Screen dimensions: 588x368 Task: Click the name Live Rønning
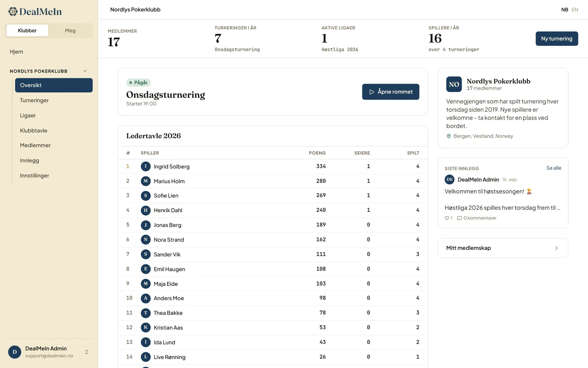tap(170, 357)
